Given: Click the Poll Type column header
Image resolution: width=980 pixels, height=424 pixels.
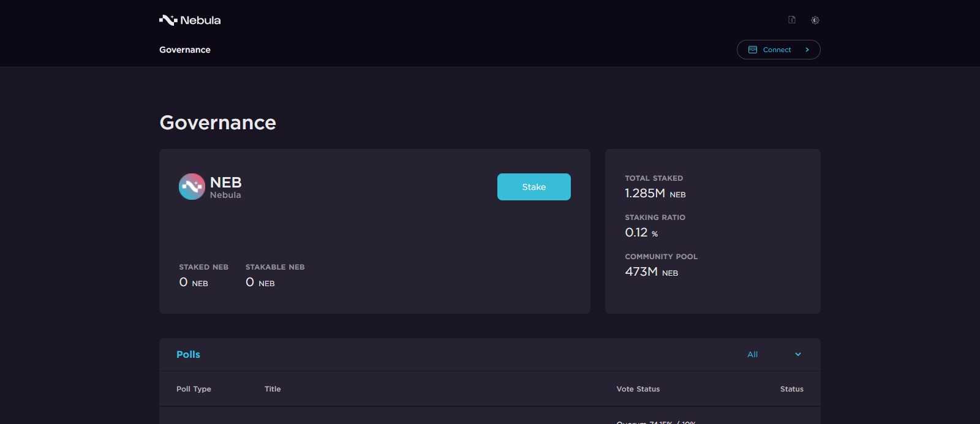Looking at the screenshot, I should click(x=194, y=389).
